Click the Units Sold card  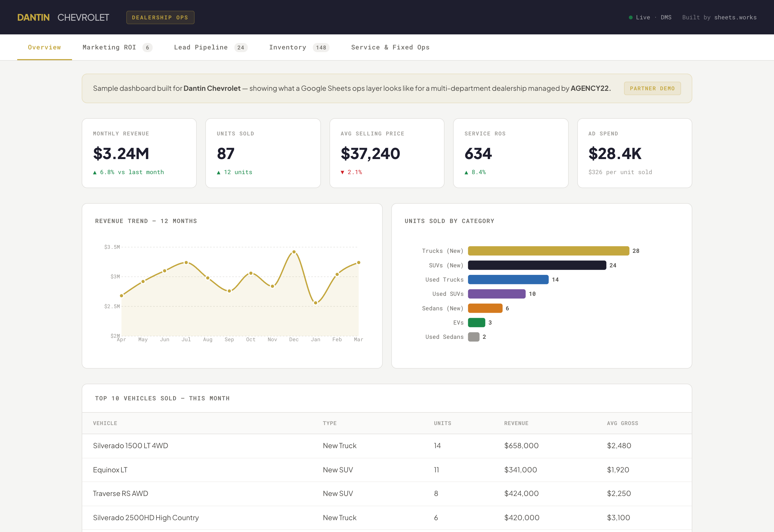point(263,153)
